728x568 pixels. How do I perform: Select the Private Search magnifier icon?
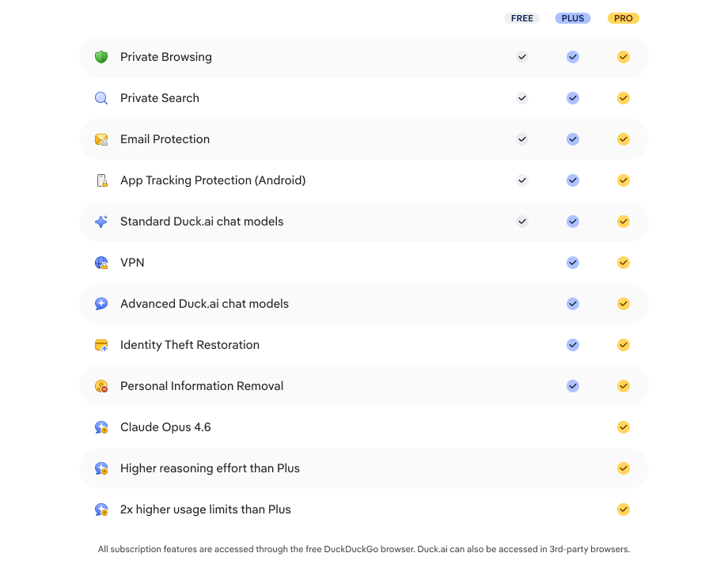click(x=100, y=98)
